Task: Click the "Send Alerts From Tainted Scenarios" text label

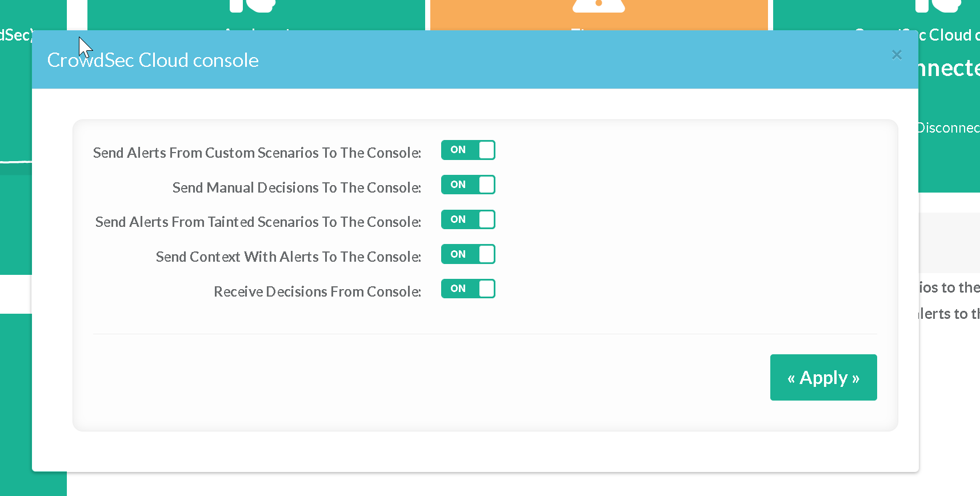Action: pos(258,222)
